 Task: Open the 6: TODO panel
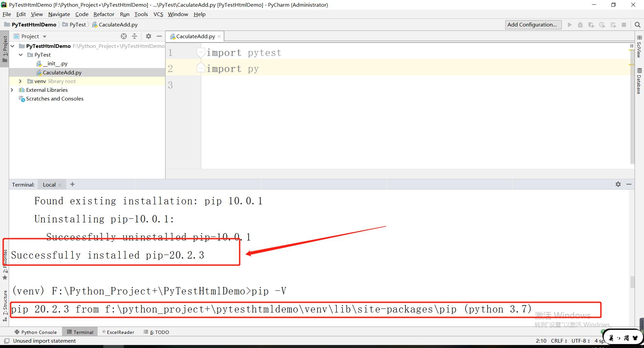156,332
